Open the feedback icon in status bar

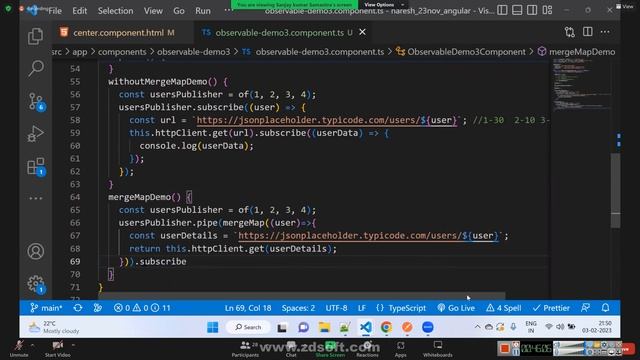click(585, 308)
